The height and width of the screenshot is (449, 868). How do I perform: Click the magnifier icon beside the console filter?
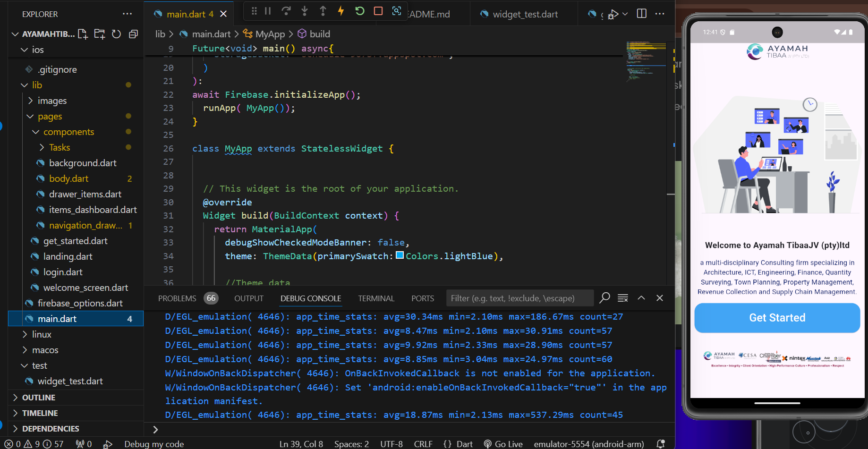point(605,298)
